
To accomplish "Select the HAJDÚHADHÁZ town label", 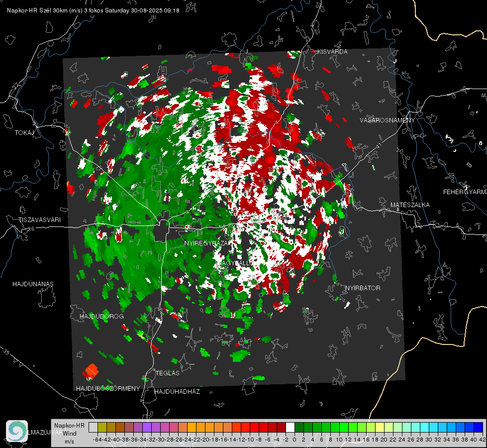I will tap(177, 392).
